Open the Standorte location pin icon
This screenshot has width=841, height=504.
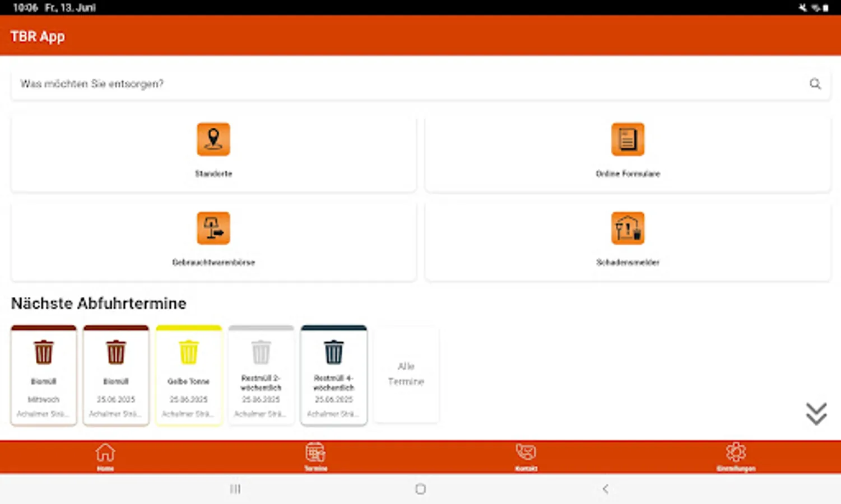coord(213,139)
